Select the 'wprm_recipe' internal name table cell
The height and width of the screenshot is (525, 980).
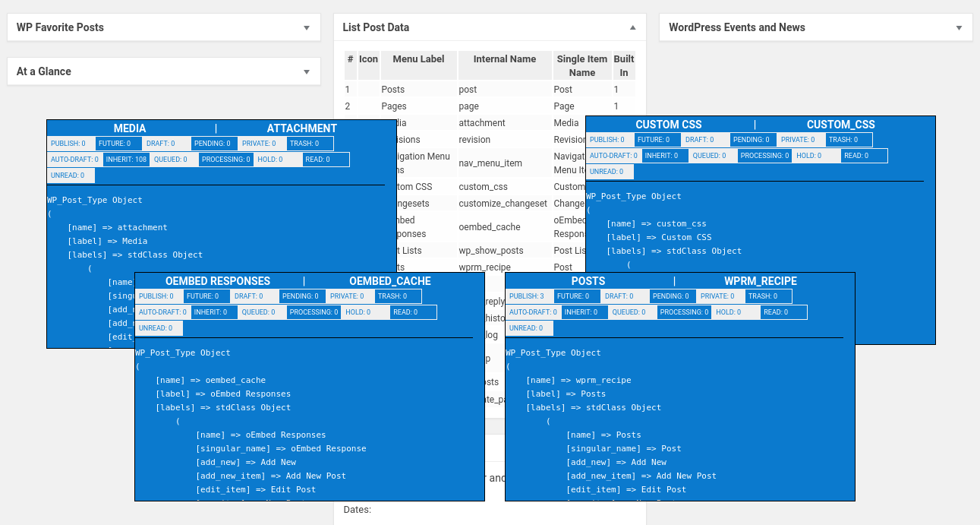(505, 267)
